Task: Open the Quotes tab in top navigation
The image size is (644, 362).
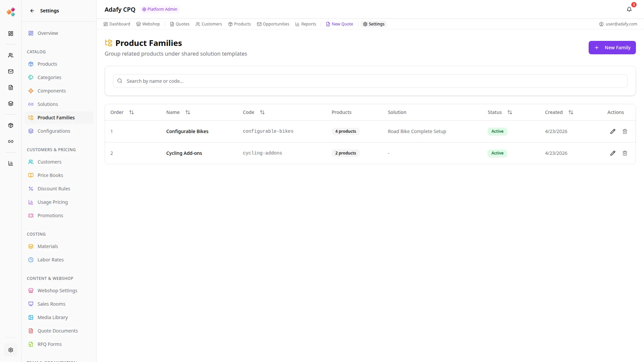Action: point(180,24)
